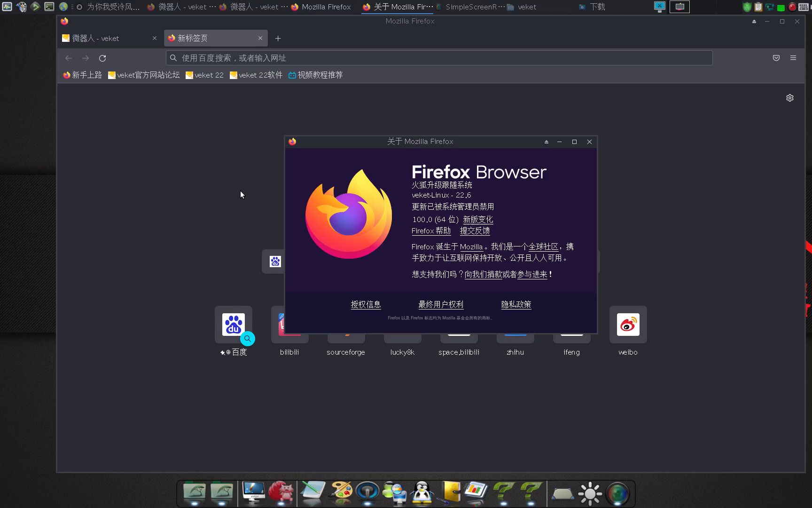Click the Firefox forward arrow button
Viewport: 812px width, 508px height.
coord(86,58)
